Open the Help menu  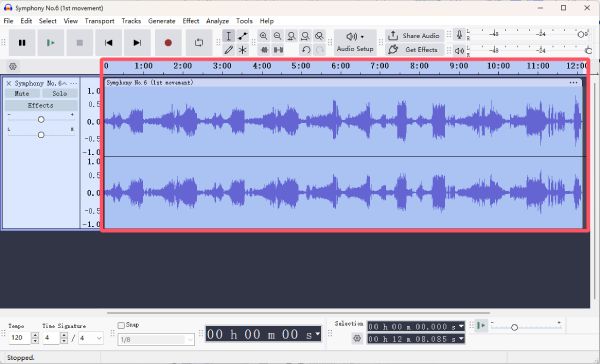[267, 21]
